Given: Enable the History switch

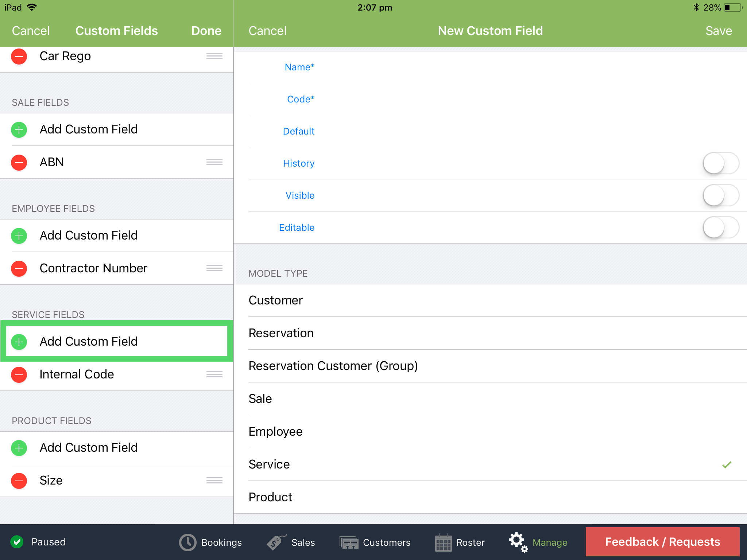Looking at the screenshot, I should point(720,163).
